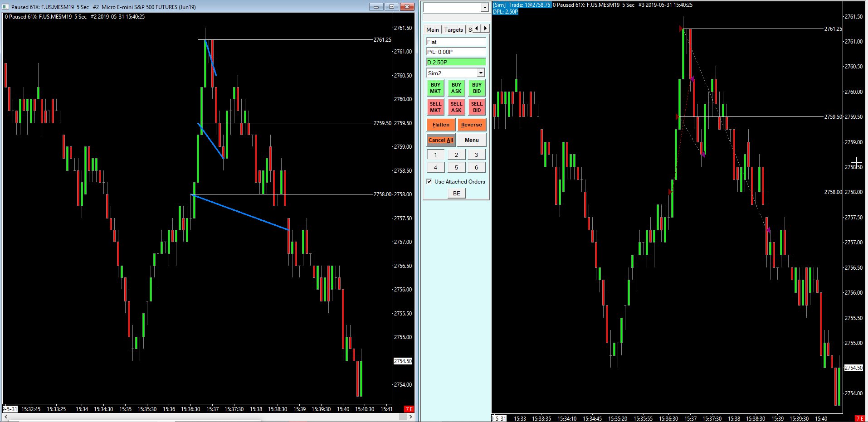This screenshot has height=422, width=868.
Task: Select order quantity button 4
Action: pos(435,167)
